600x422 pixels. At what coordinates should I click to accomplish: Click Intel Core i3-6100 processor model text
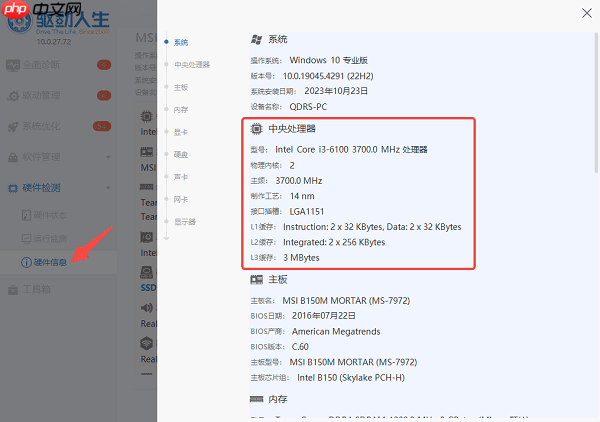coord(351,150)
